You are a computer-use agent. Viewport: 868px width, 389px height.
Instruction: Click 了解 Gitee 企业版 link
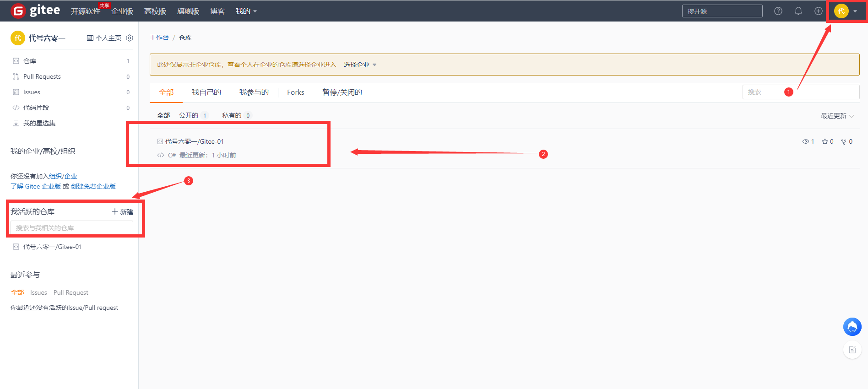[36, 186]
